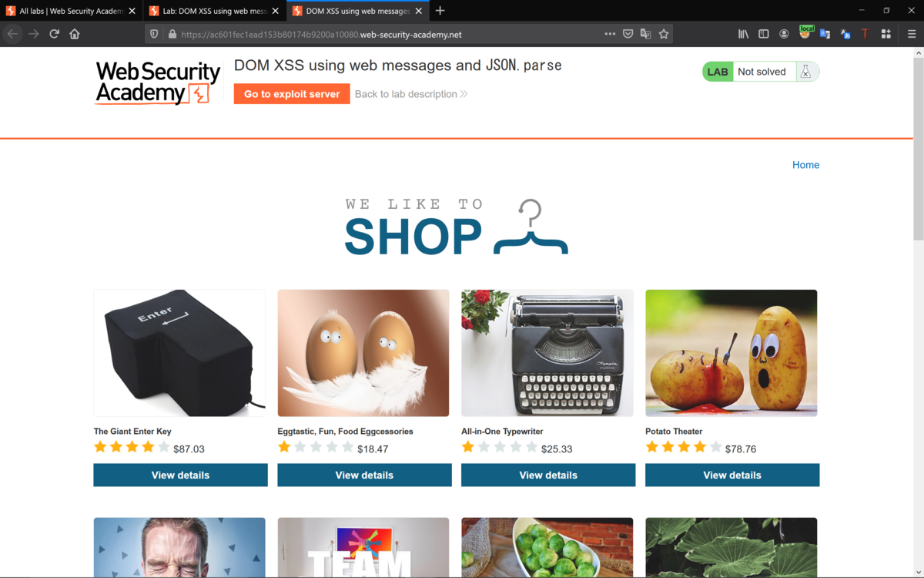Go to the browser home page icon
The height and width of the screenshot is (578, 924).
(75, 34)
